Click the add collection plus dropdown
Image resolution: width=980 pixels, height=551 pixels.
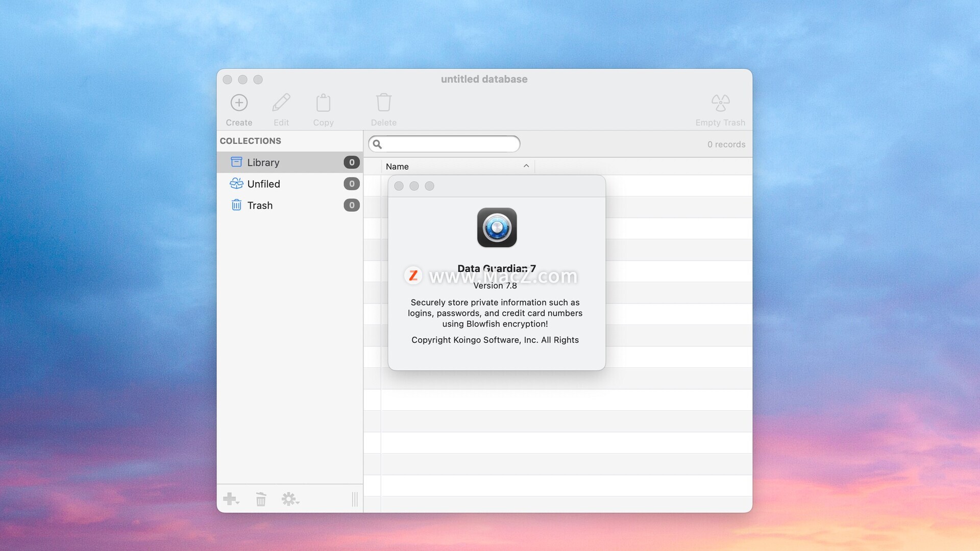coord(231,499)
